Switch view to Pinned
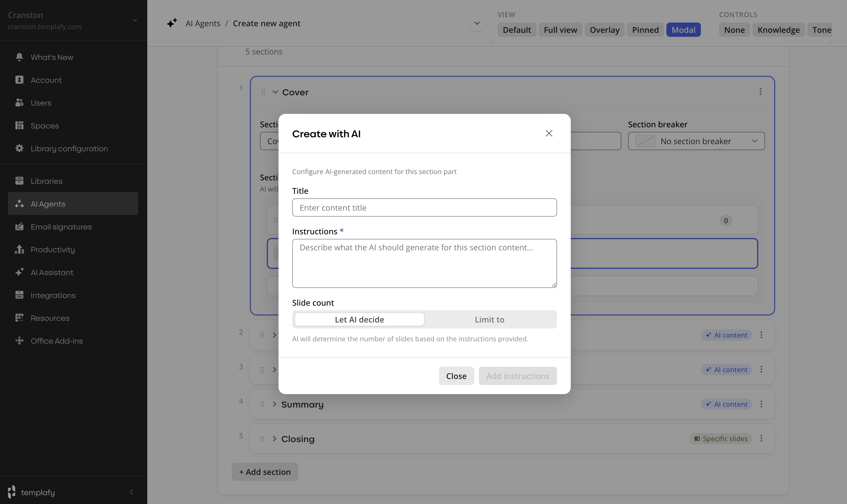 645,30
